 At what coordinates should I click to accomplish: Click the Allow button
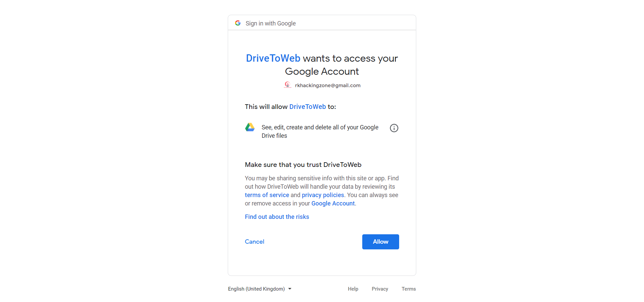pyautogui.click(x=381, y=242)
